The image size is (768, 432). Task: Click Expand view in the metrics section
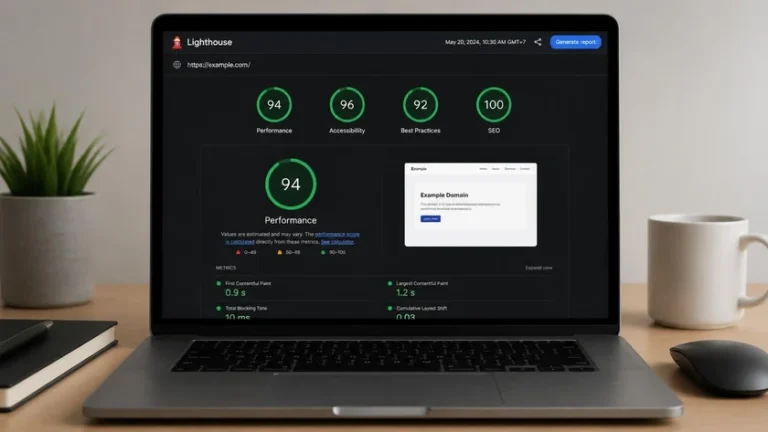coord(539,268)
